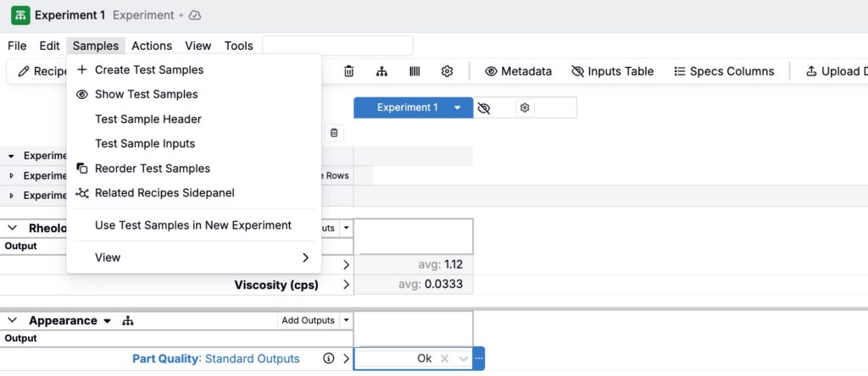
Task: Select Create Test Samples menu item
Action: pos(149,69)
